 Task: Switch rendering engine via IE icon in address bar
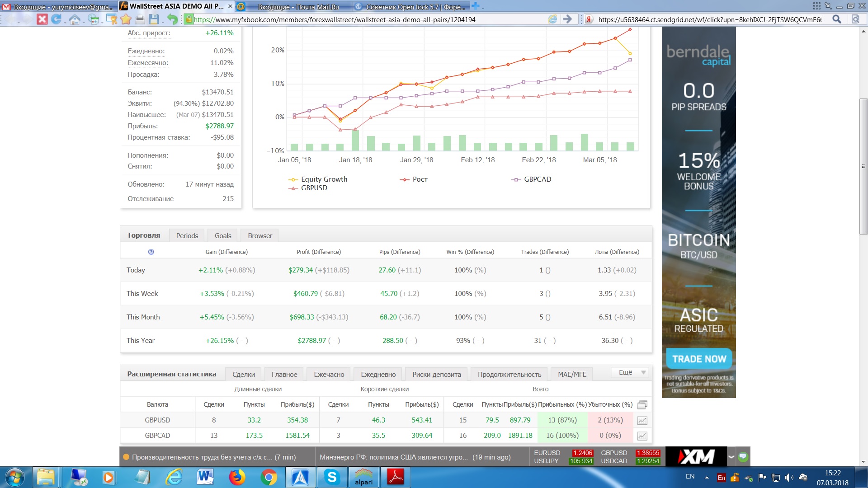click(x=552, y=19)
